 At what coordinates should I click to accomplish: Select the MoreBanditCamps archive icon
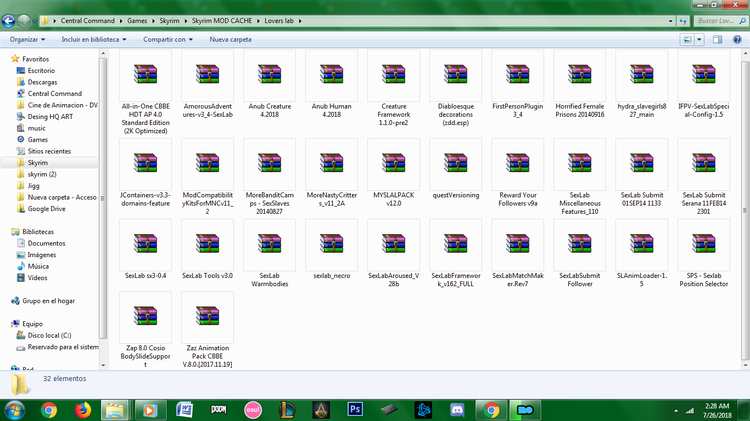click(269, 164)
